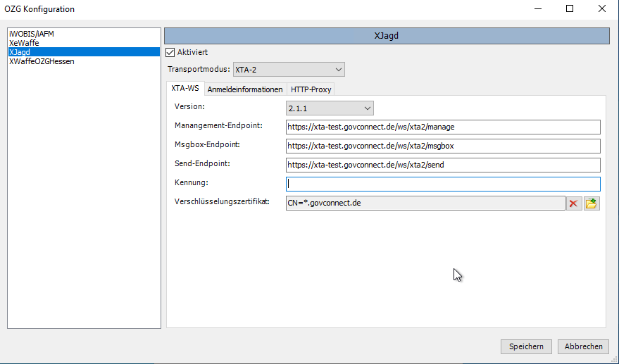Switch to the Anmeldeinformationen tab

(x=245, y=89)
